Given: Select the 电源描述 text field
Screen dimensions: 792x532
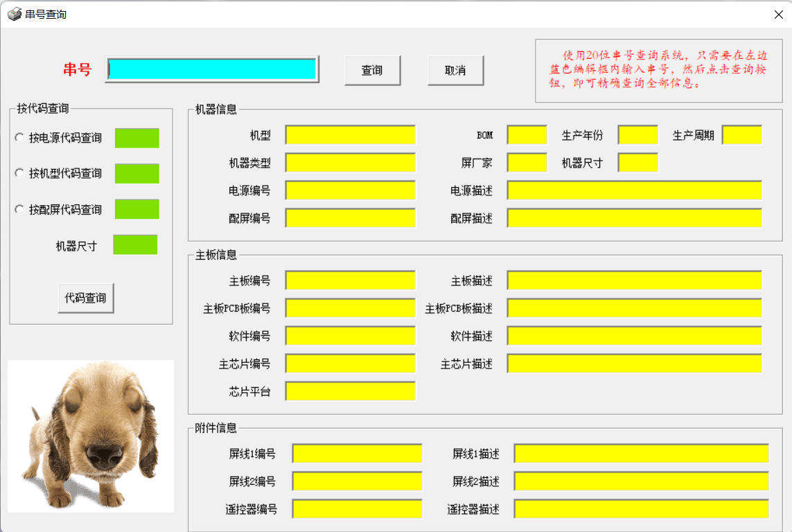Looking at the screenshot, I should [x=634, y=190].
